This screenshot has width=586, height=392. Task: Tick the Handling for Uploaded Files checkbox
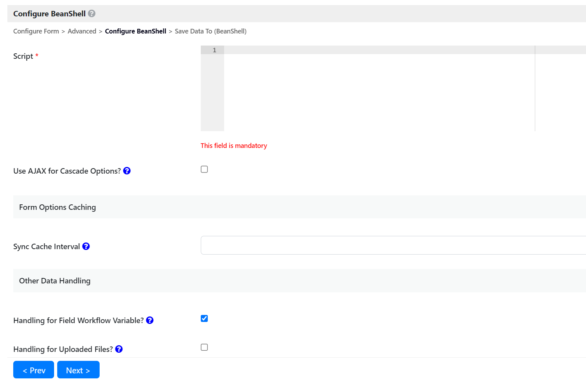click(x=204, y=347)
